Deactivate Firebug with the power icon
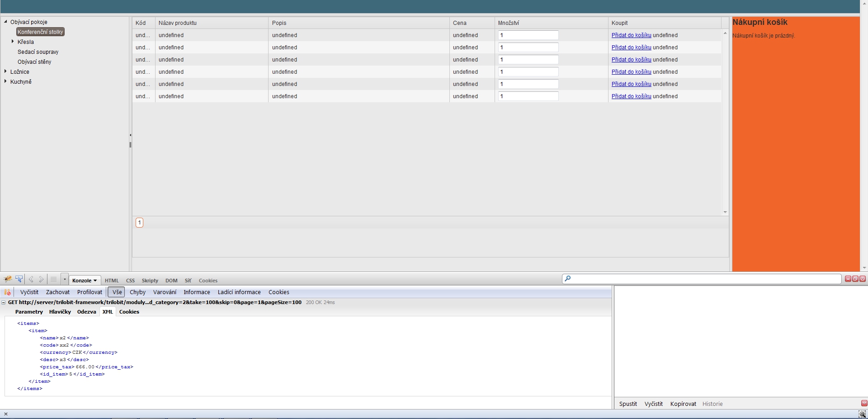868x419 pixels. [x=863, y=279]
